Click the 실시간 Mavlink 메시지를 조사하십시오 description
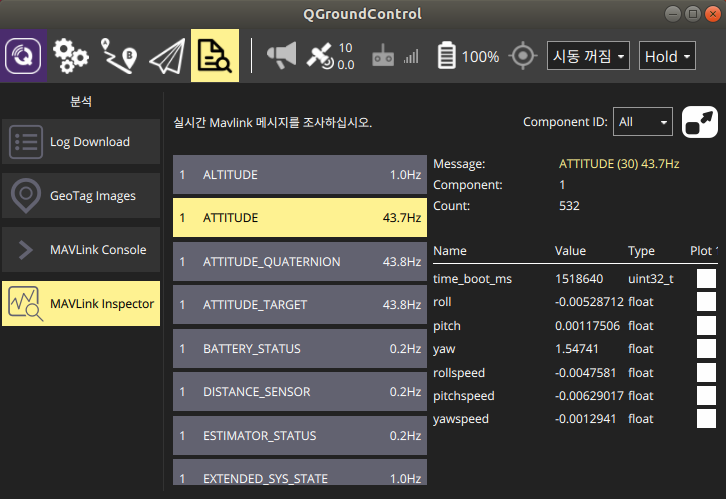This screenshot has width=726, height=499. tap(273, 123)
